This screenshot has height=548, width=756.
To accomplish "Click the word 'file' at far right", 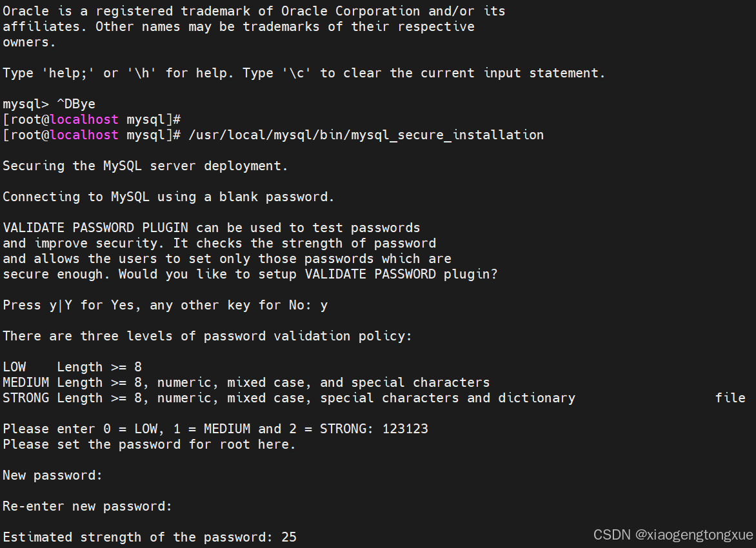I will [730, 398].
